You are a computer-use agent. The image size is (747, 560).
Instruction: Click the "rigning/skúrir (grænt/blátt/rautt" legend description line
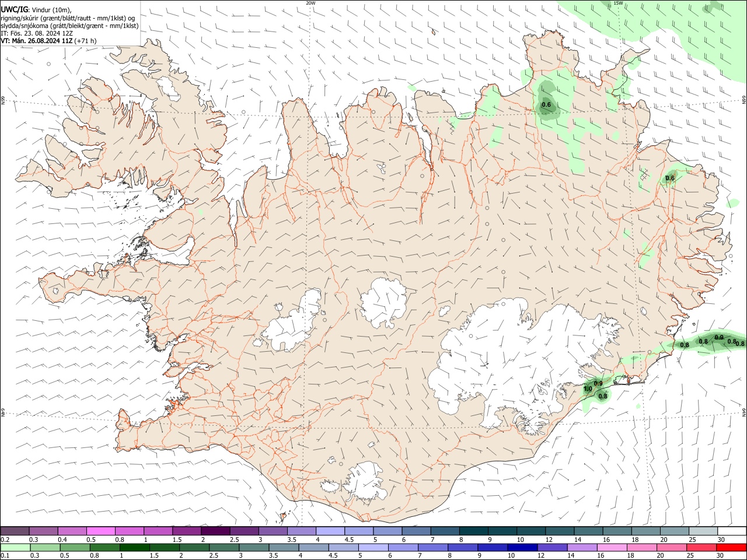pos(68,17)
